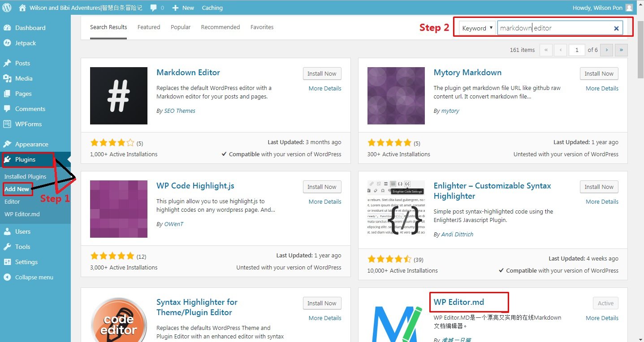Click the plus icon beside New
The image size is (644, 342).
click(175, 8)
